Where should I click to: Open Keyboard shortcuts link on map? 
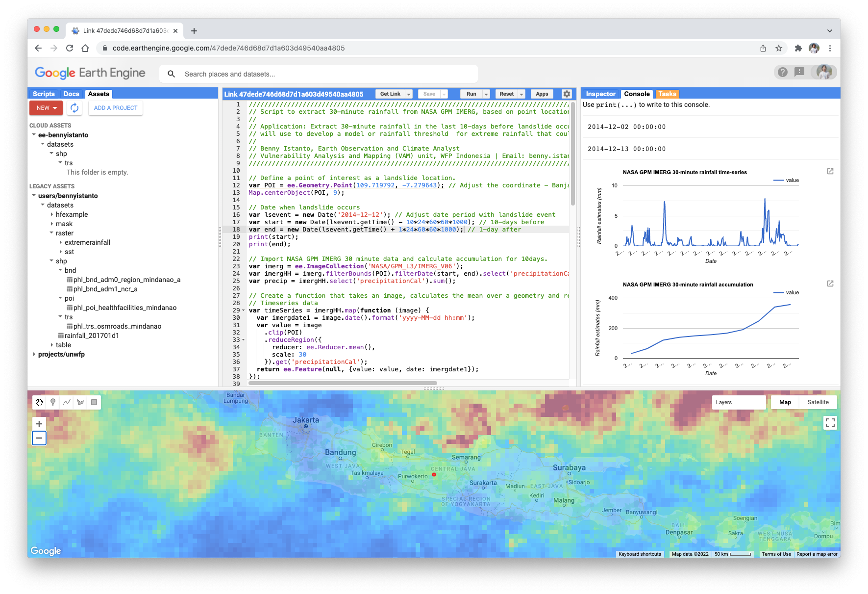(x=640, y=554)
